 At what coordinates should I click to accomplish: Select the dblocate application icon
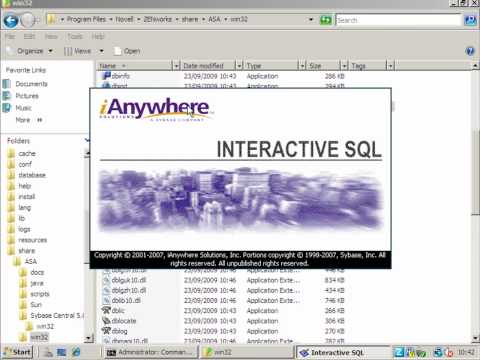pyautogui.click(x=106, y=321)
